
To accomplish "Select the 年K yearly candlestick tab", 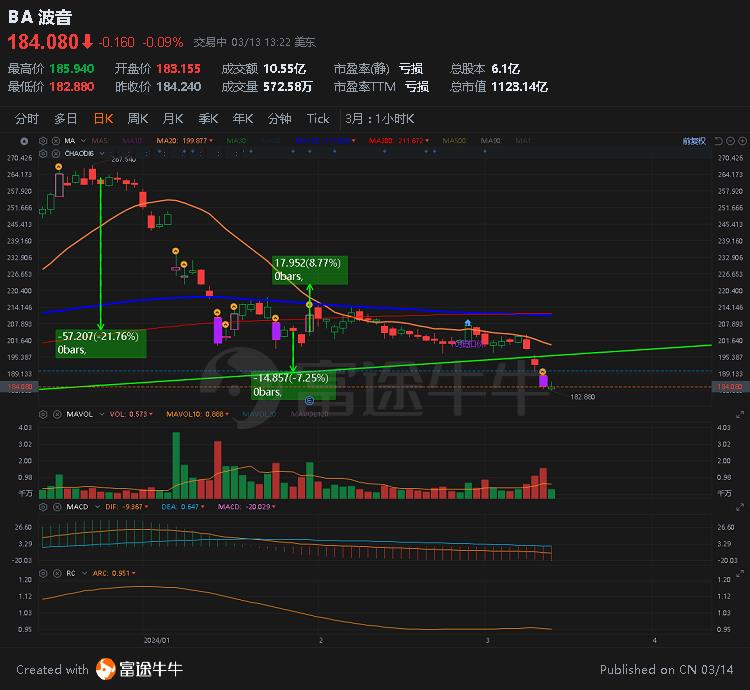I will (x=243, y=119).
